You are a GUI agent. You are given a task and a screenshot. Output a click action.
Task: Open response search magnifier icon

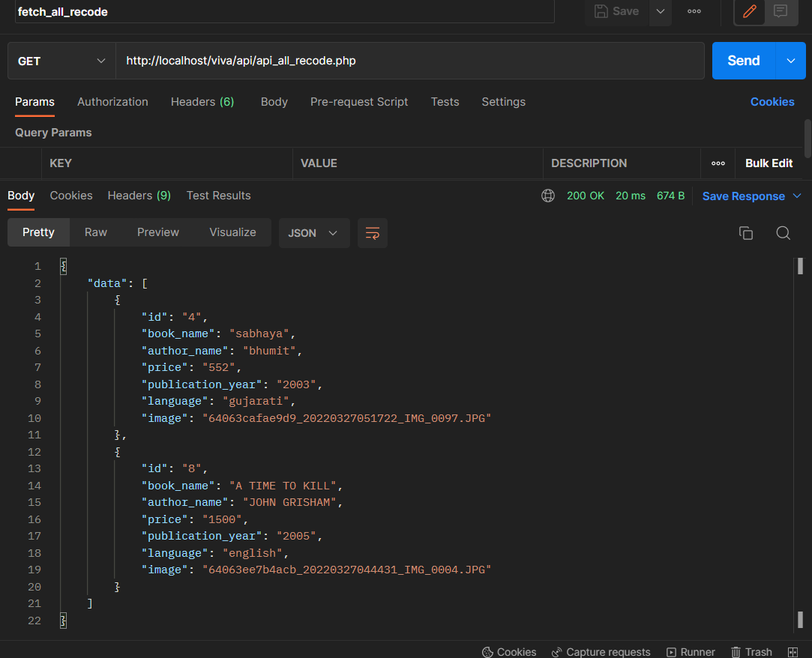click(783, 233)
